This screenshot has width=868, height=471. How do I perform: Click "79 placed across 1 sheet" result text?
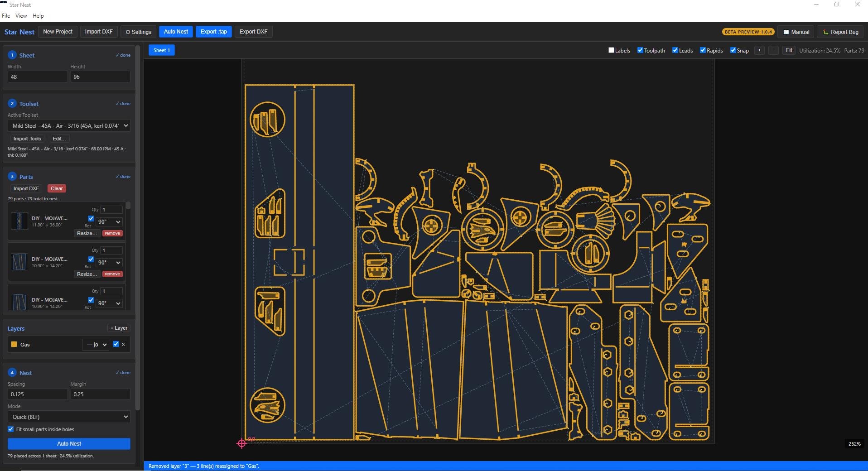click(x=51, y=456)
